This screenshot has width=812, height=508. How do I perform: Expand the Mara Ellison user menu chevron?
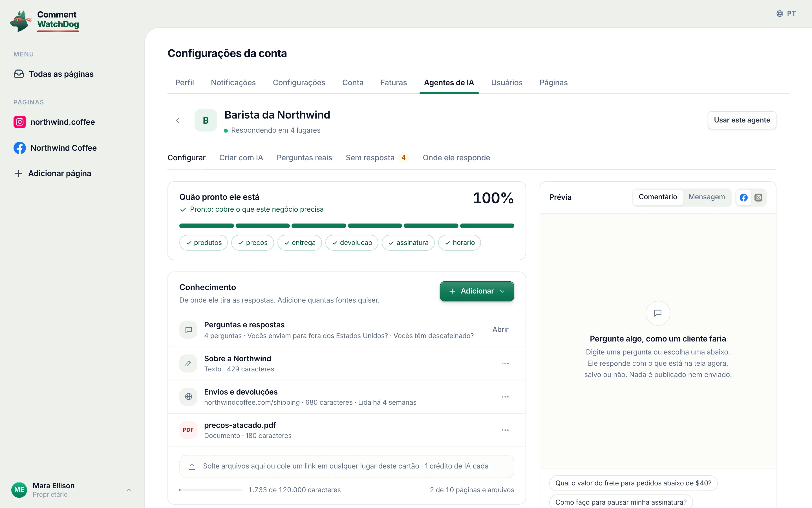129,490
